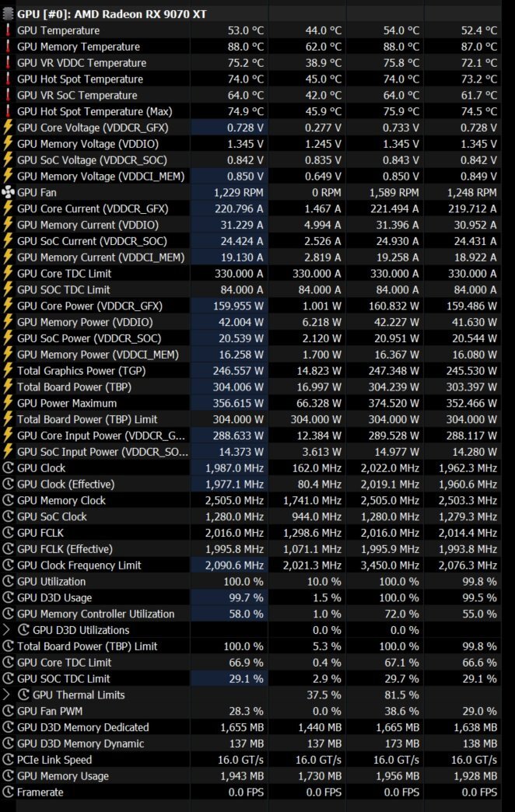Viewport: 515px width, 812px height.
Task: Click the GPU Core Current value 220.796 A
Action: coord(239,208)
